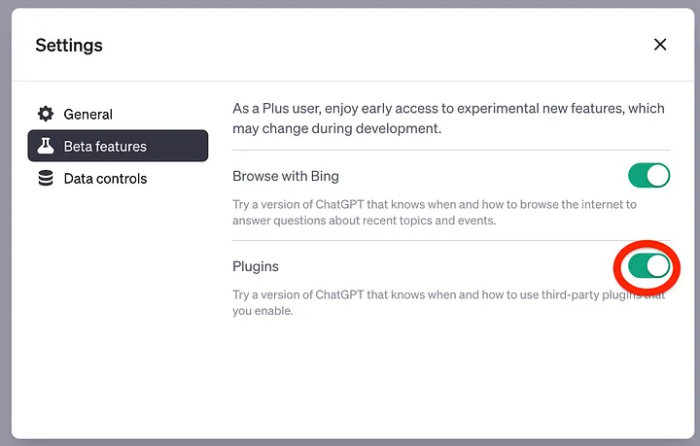Select the Beta features tab label
Viewport: 700px width, 446px height.
click(105, 146)
